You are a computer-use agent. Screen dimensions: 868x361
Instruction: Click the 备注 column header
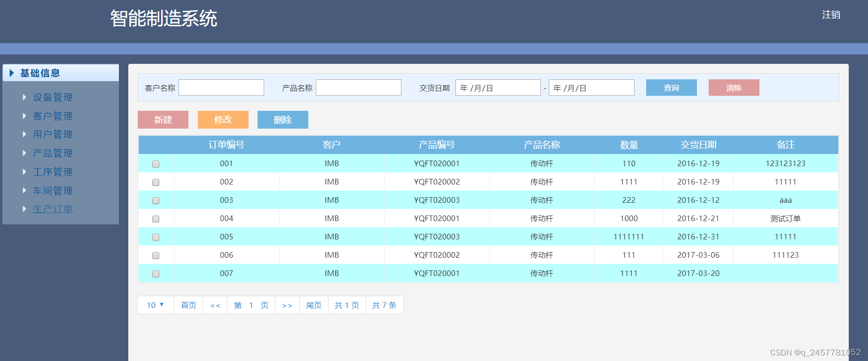click(x=786, y=145)
